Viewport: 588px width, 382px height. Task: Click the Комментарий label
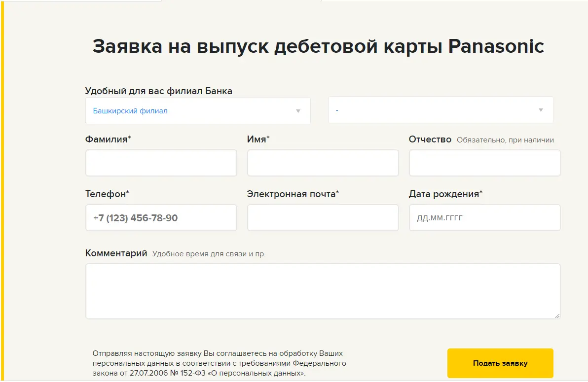(116, 253)
